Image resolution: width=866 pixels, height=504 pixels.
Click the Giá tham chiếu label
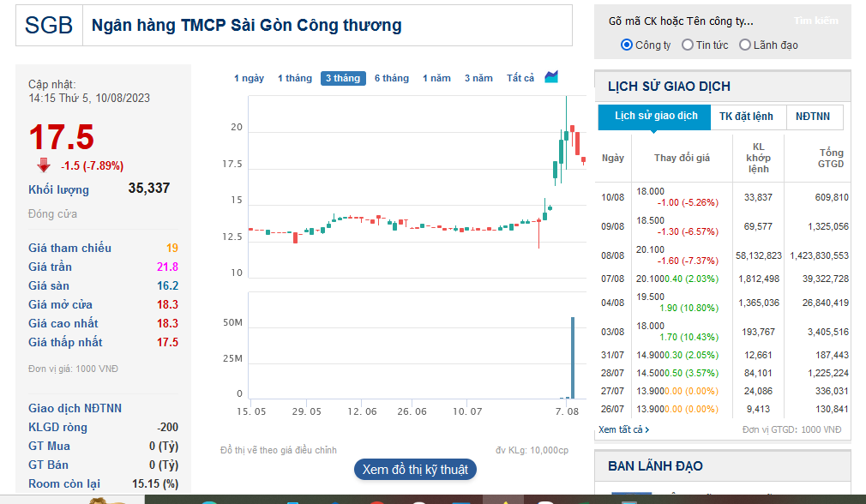[69, 248]
